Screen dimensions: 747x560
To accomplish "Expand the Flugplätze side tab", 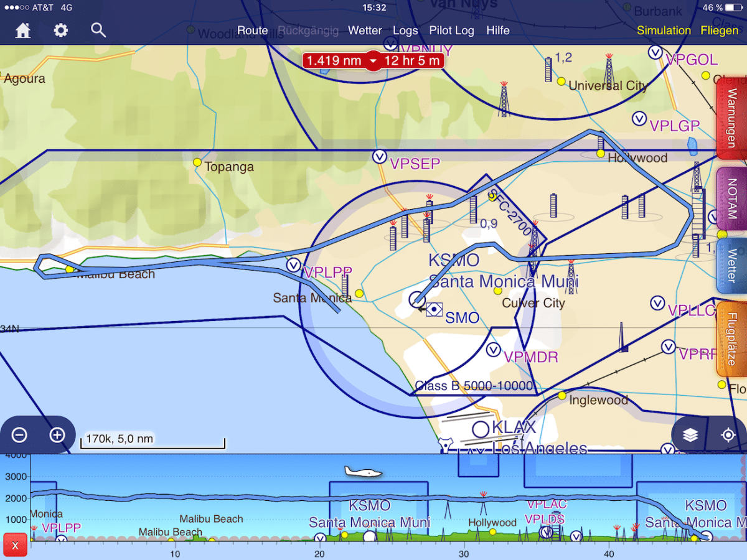I will (x=732, y=339).
